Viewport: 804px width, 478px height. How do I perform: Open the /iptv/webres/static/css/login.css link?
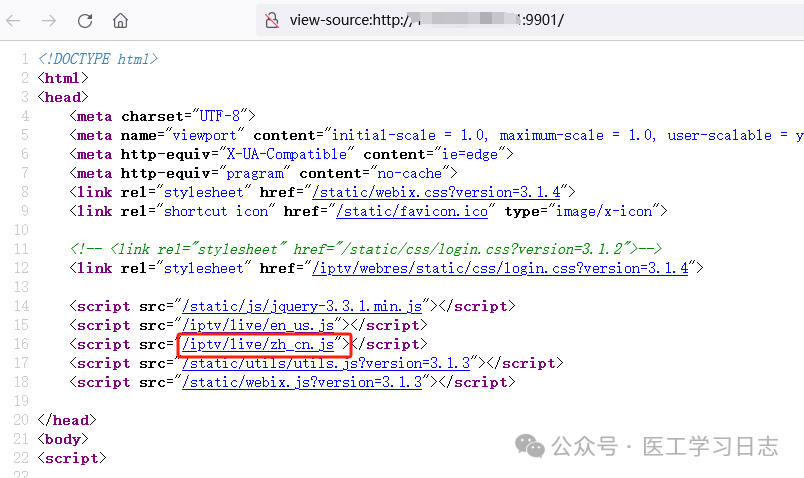point(500,268)
